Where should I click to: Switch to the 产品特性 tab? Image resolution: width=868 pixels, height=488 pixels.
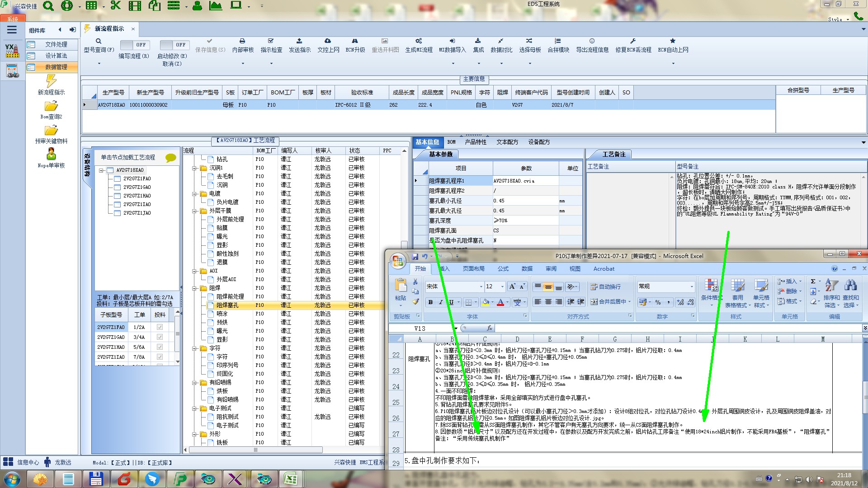[x=475, y=142]
